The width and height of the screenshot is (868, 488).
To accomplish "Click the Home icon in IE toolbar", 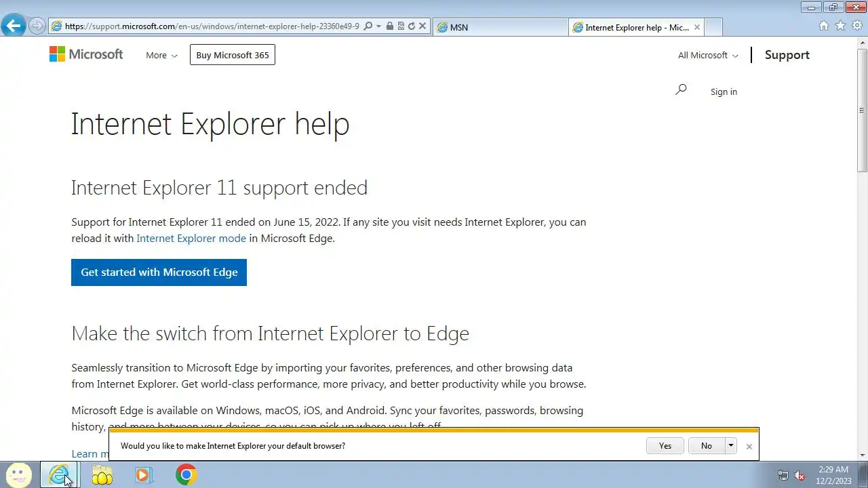I will 824,26.
